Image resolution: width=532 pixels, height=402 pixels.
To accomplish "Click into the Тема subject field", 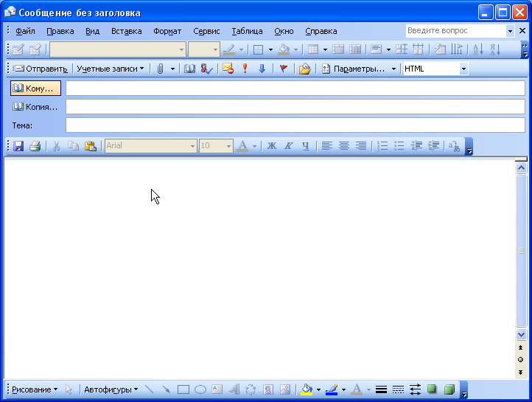I will click(295, 125).
